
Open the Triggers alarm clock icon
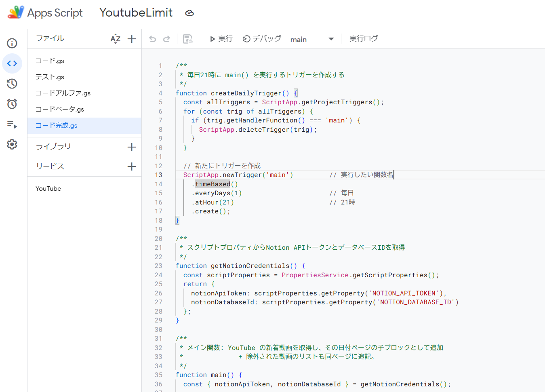[12, 104]
